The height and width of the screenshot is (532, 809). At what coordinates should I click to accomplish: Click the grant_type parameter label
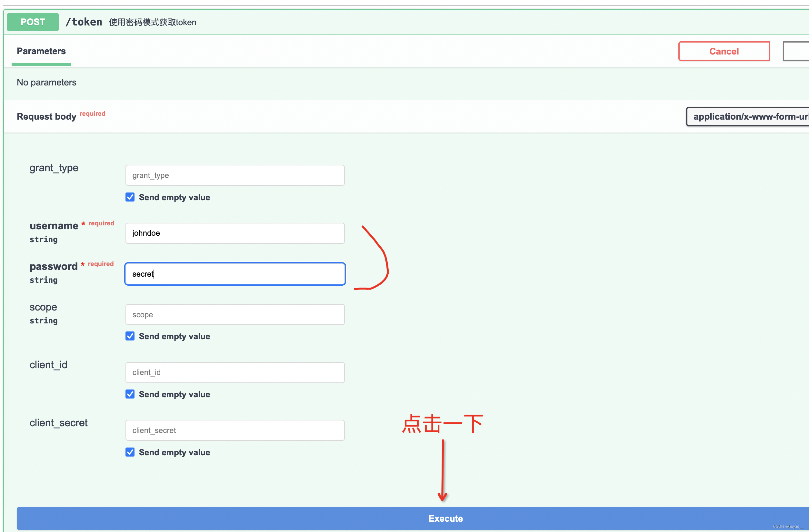click(x=54, y=168)
